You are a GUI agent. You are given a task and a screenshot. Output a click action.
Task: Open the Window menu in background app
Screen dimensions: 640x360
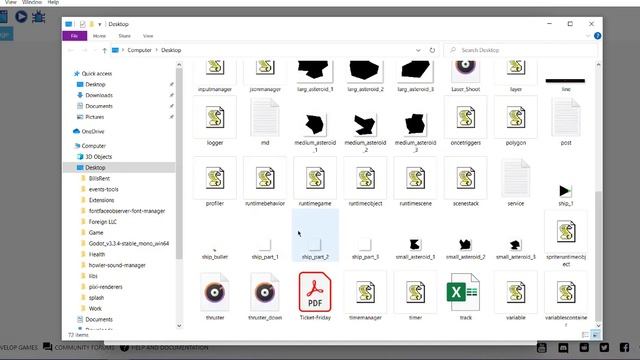(x=32, y=2)
